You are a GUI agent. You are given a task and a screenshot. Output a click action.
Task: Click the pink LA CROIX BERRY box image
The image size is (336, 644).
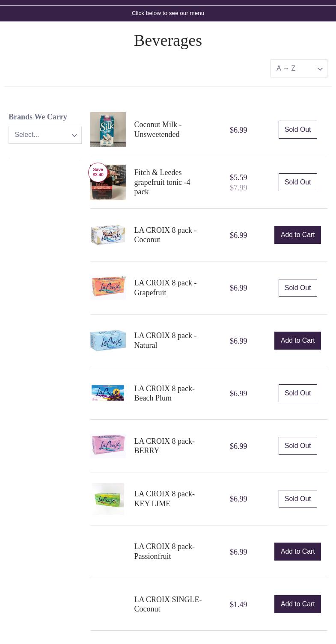tap(108, 446)
